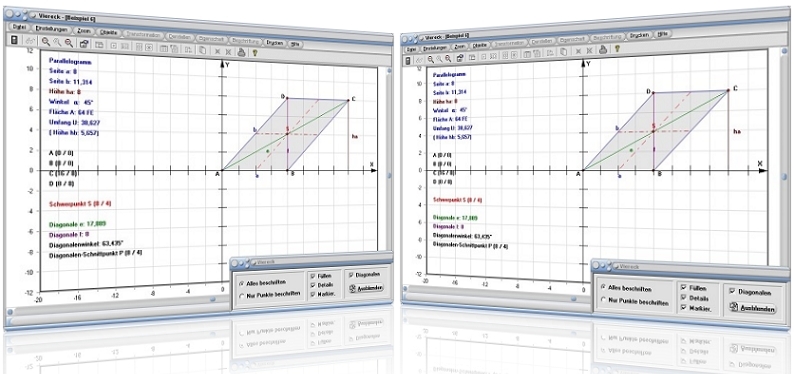Click the copy pages icon in left window toolbar

click(x=202, y=49)
